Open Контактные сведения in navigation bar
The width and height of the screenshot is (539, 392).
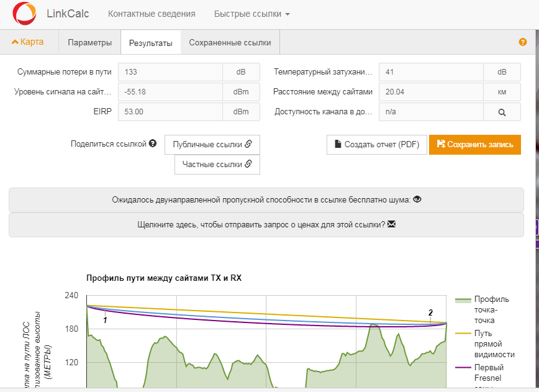click(152, 14)
